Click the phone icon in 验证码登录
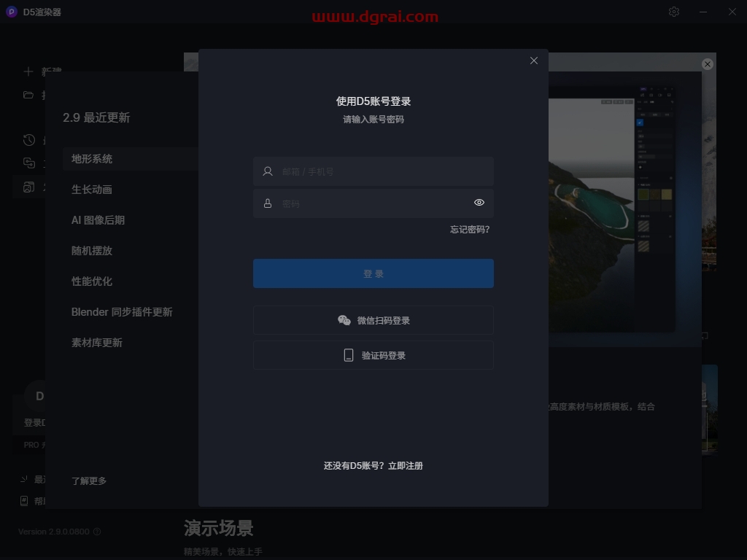Image resolution: width=747 pixels, height=560 pixels. coord(349,355)
